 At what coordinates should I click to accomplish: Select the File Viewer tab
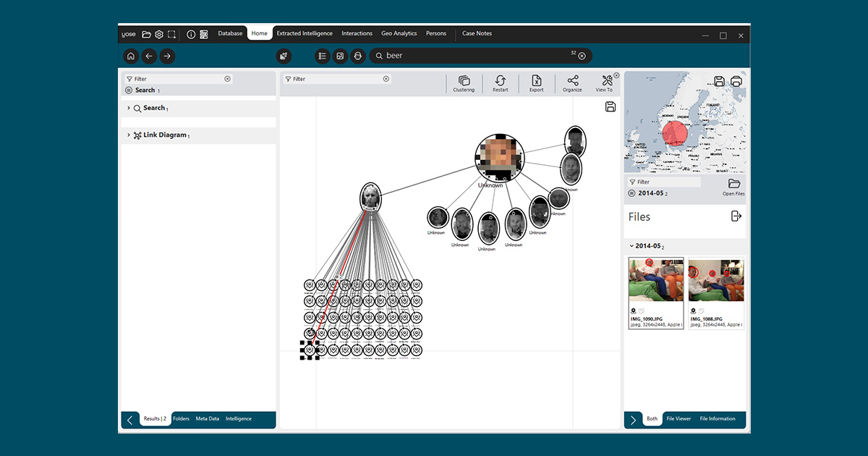pos(678,419)
